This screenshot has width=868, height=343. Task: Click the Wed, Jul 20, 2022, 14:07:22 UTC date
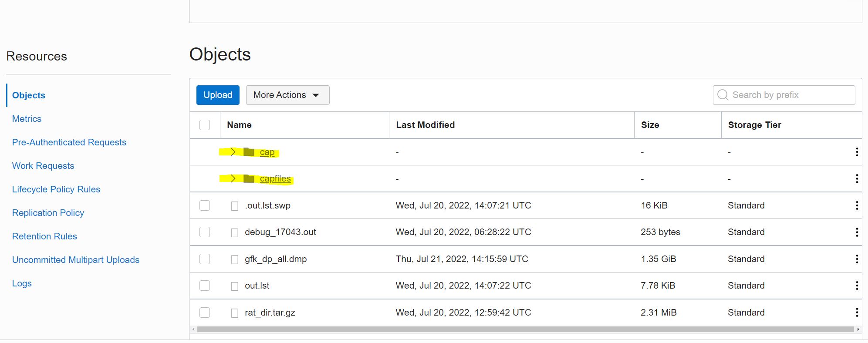click(463, 286)
